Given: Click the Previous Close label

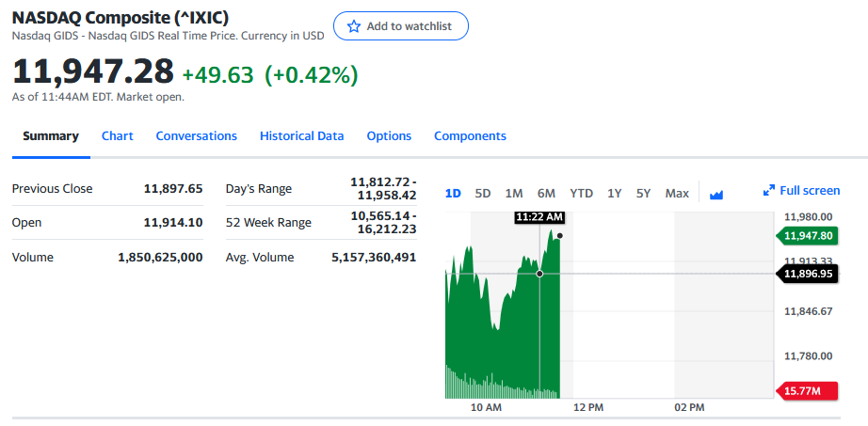Looking at the screenshot, I should 53,189.
